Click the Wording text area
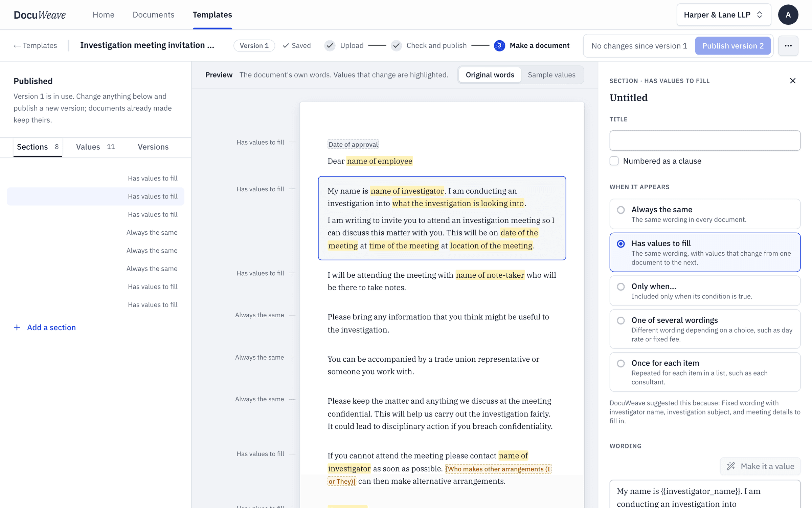This screenshot has height=508, width=812. (705, 494)
